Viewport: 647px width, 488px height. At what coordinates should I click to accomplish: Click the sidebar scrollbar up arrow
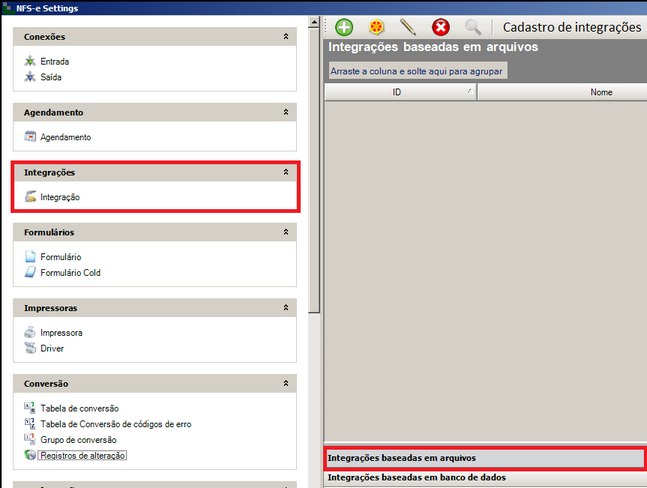[314, 22]
